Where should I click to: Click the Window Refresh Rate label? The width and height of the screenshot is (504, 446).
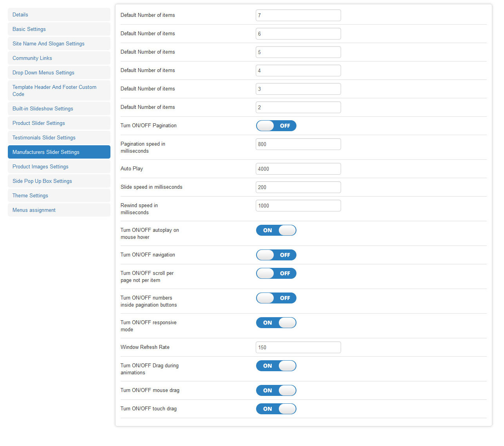(145, 347)
